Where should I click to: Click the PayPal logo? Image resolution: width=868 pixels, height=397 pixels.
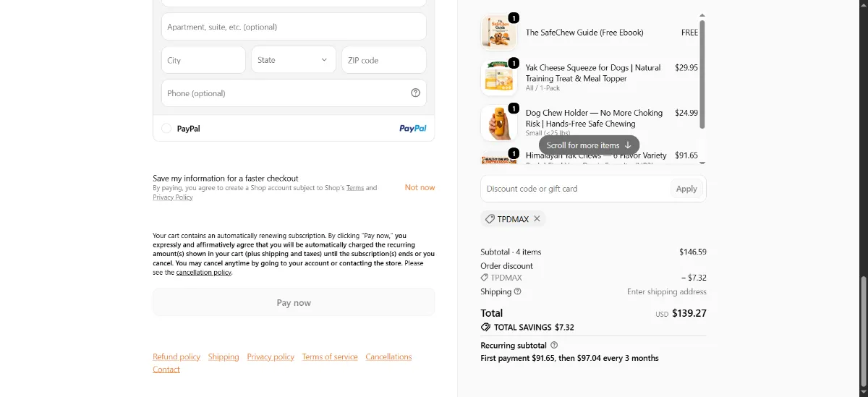pyautogui.click(x=412, y=128)
